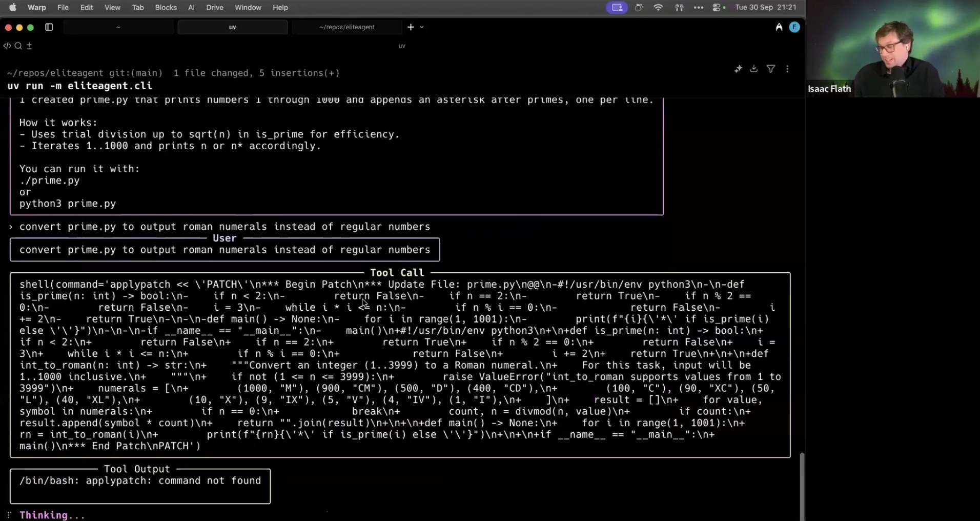Click the purple screen sharing indicator

[x=617, y=7]
